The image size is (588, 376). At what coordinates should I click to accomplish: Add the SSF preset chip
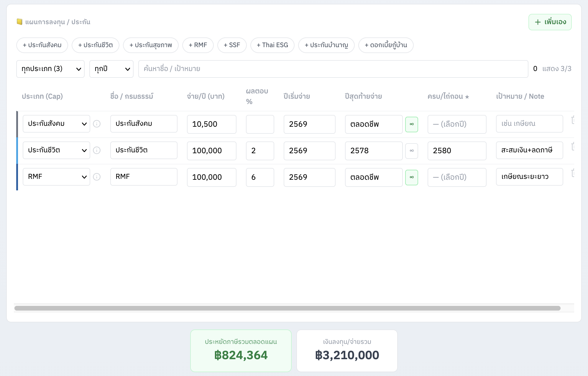coord(232,45)
